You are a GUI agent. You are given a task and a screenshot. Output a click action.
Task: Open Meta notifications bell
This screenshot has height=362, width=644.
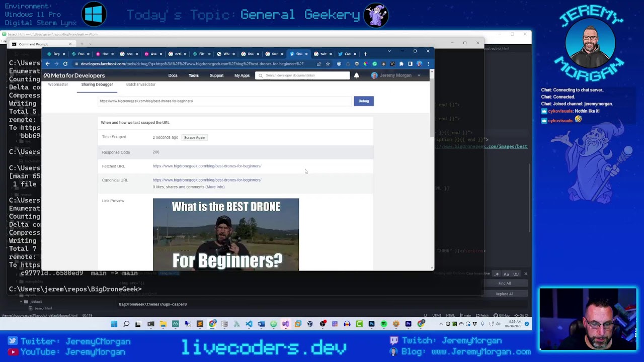356,75
